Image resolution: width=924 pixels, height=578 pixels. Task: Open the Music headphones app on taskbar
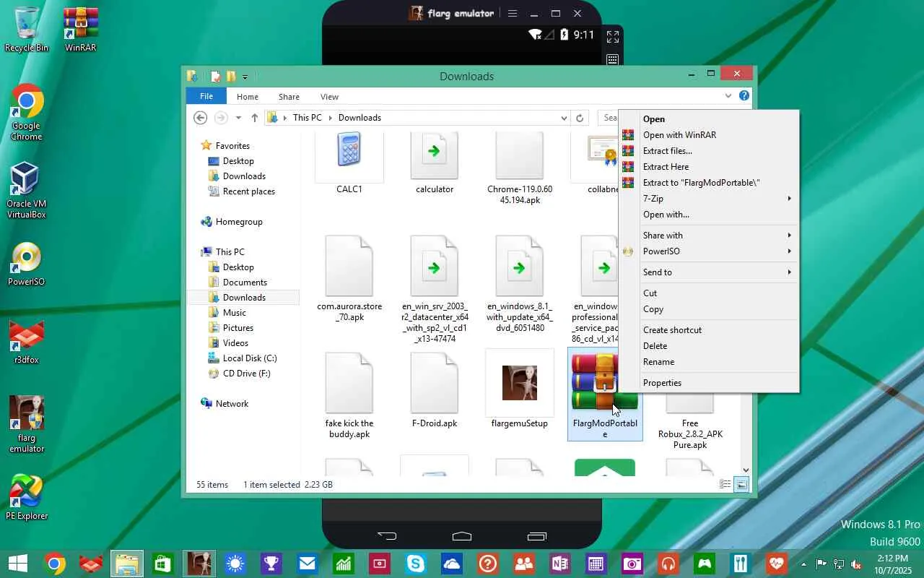(x=668, y=564)
